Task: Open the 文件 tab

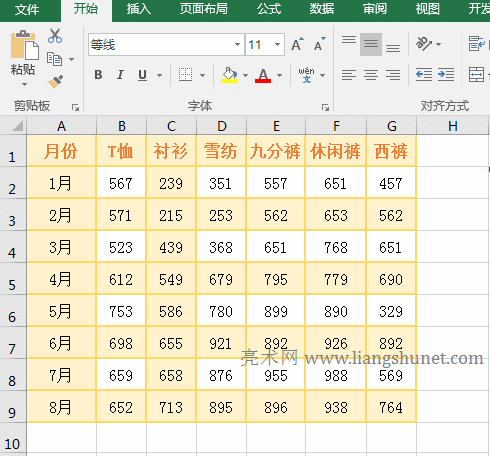Action: 27,10
